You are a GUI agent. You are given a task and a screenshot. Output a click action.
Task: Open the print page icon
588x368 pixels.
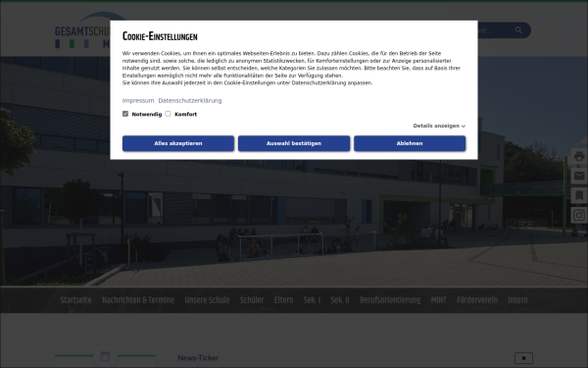click(x=579, y=156)
